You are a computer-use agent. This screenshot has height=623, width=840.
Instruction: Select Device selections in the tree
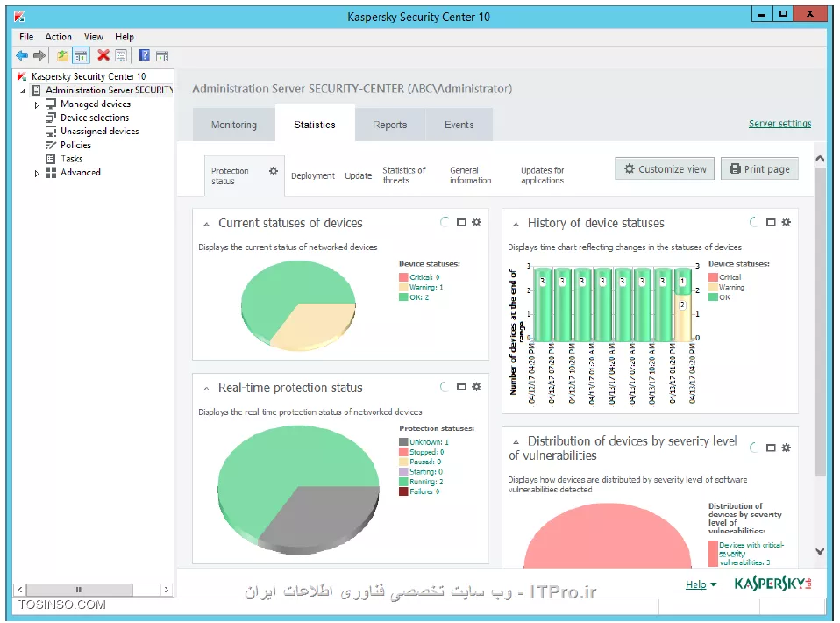[95, 118]
